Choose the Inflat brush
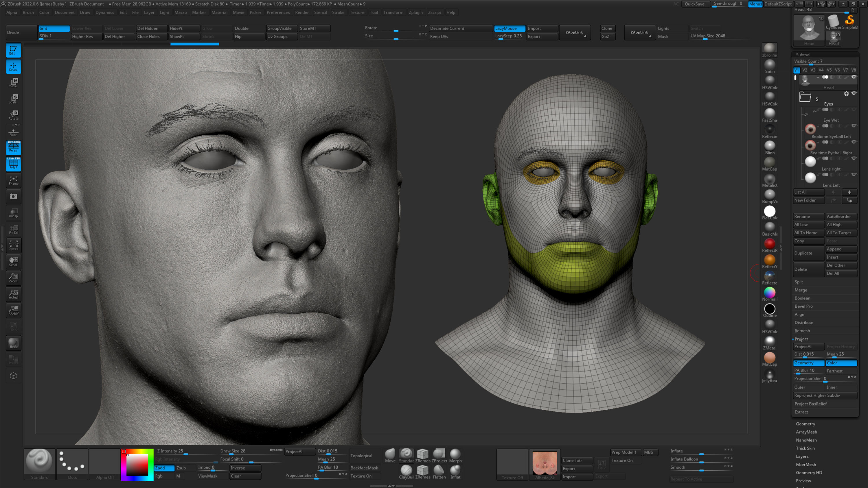This screenshot has width=868, height=488. tap(455, 472)
